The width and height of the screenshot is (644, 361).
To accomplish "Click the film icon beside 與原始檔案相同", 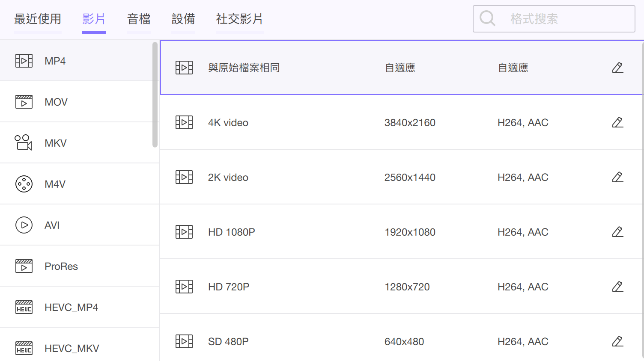I will (184, 68).
